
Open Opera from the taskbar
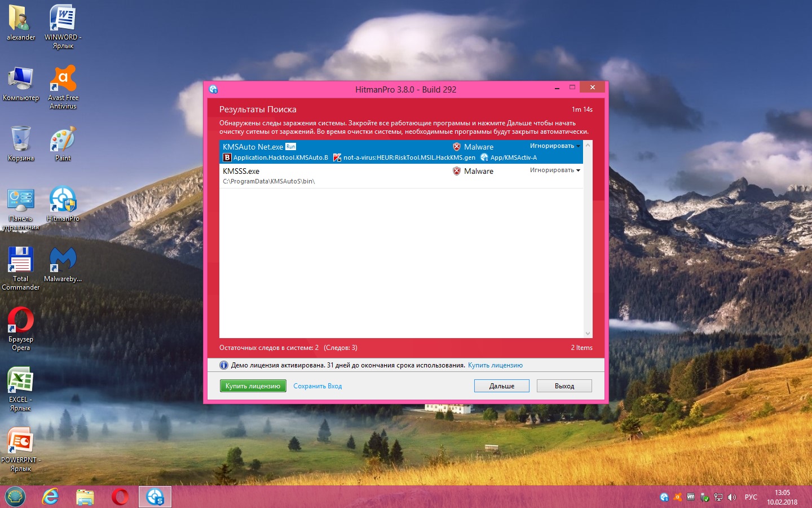point(120,497)
